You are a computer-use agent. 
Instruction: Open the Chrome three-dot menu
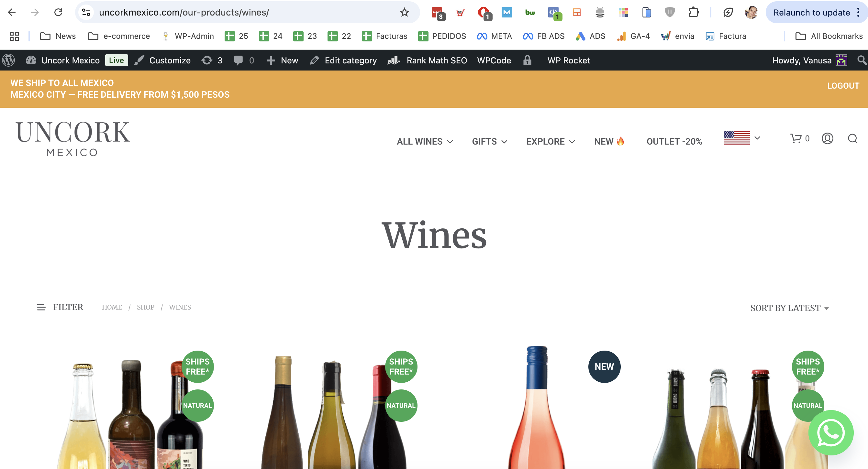[858, 13]
